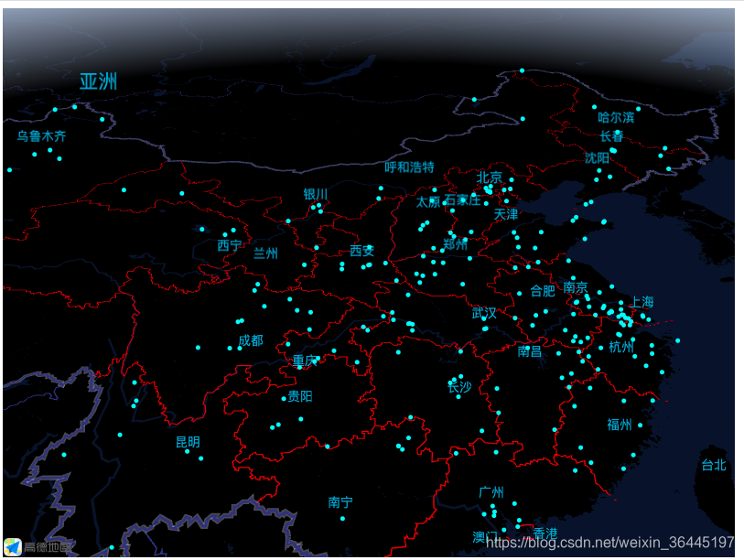The image size is (744, 560).
Task: Click the 太原 city label
Action: [x=428, y=201]
